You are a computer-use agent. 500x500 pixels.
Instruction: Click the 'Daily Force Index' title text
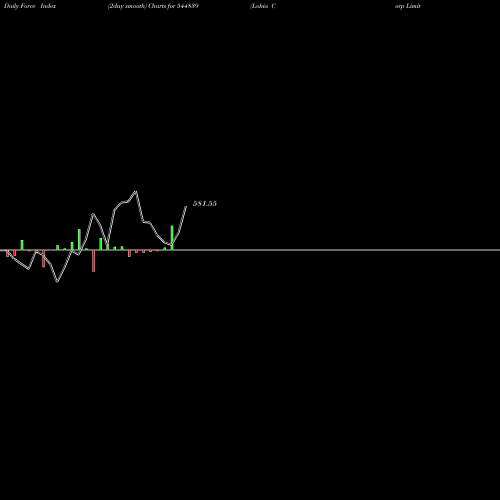30,6
